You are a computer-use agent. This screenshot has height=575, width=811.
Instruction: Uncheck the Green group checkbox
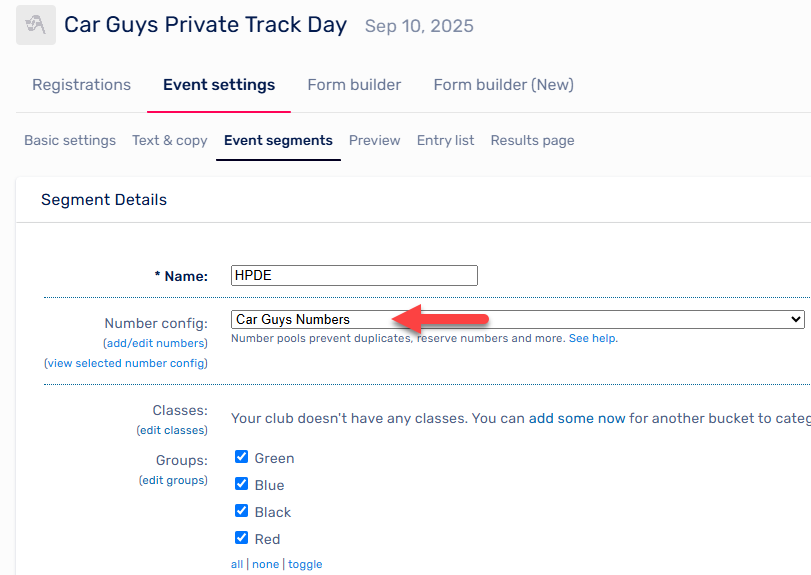(242, 457)
